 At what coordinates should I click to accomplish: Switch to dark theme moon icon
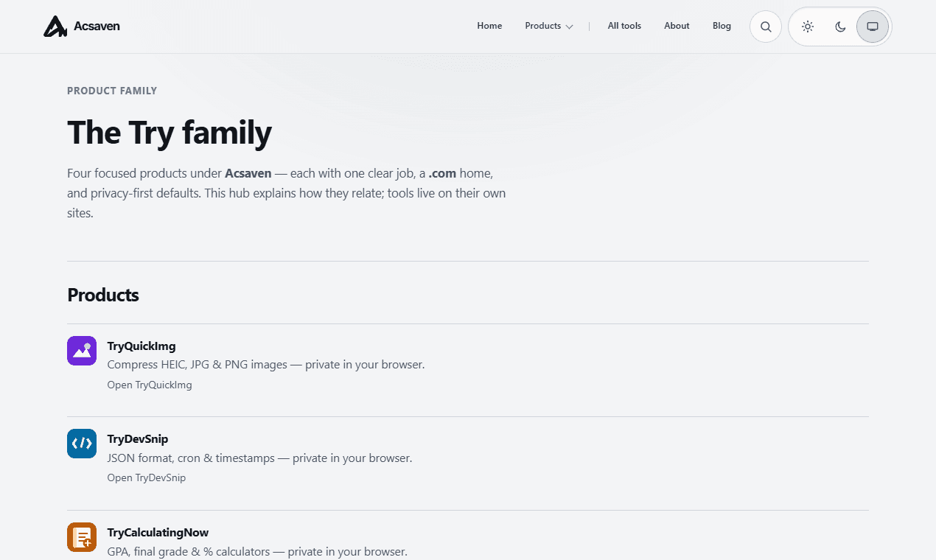840,27
